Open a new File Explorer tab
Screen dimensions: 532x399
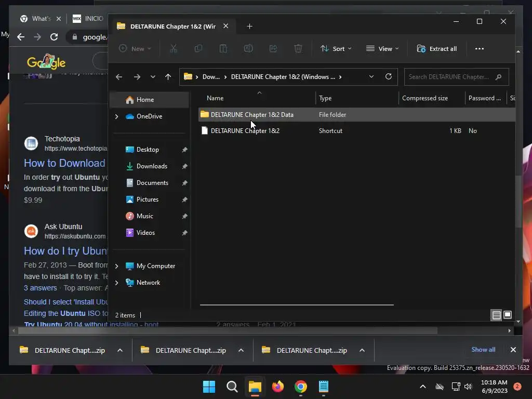249,26
